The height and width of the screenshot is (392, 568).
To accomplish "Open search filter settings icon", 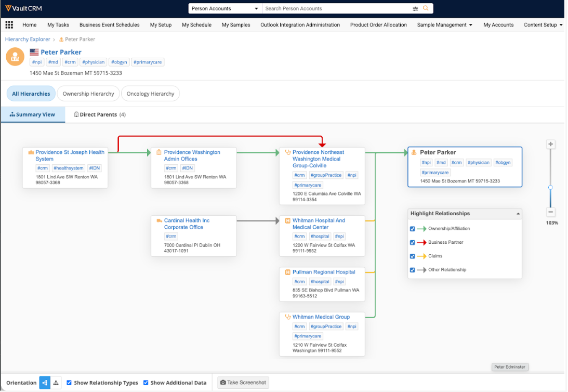I will [x=415, y=8].
